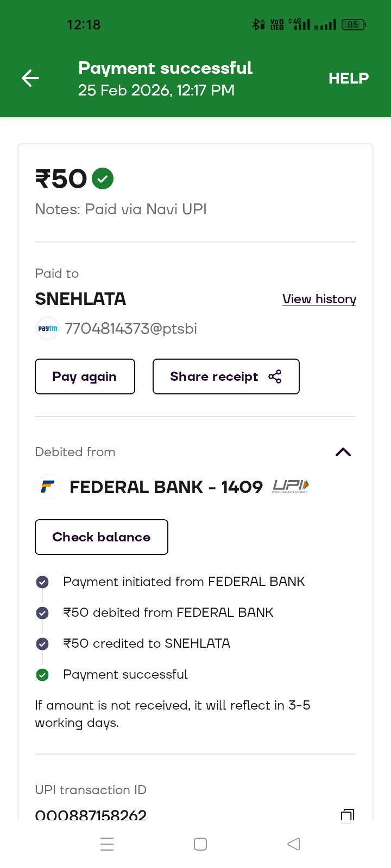Collapse the Debited from section chevron
The image size is (391, 868).
tap(343, 452)
